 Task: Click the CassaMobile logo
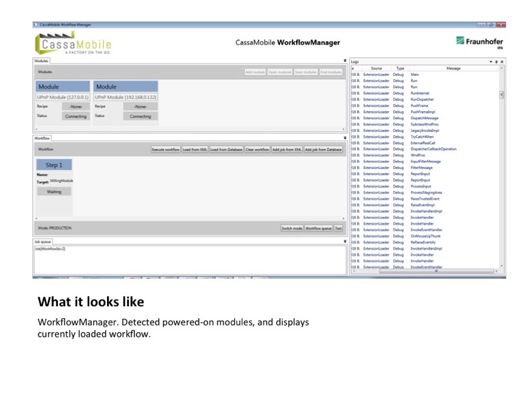coord(73,43)
